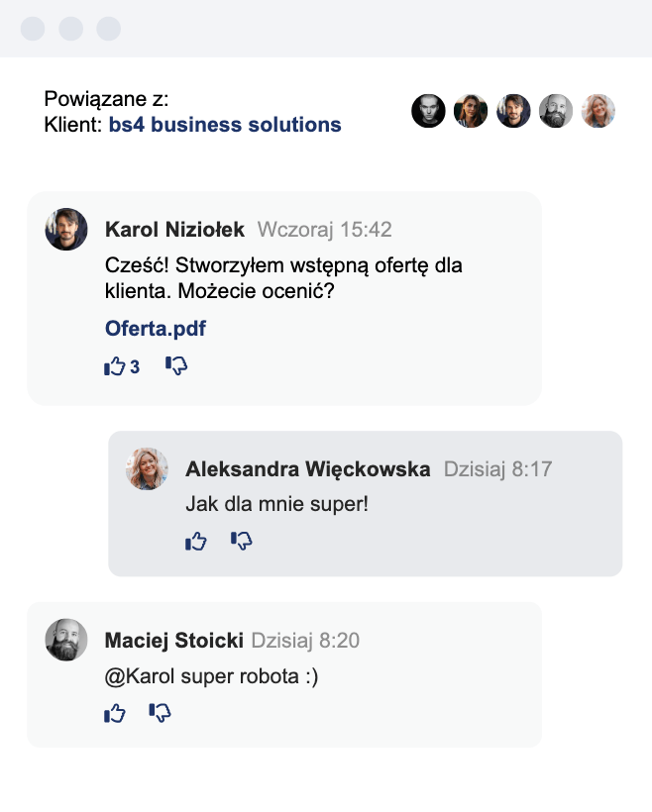Click Maciej Stoicki's avatar in his comment
Screen dimensions: 652x812
(66, 641)
